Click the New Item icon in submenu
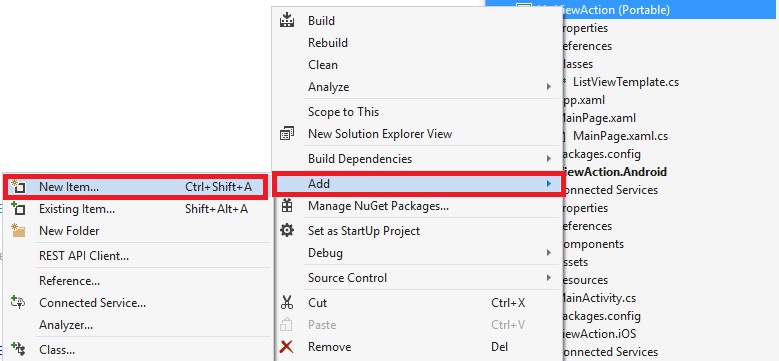The width and height of the screenshot is (779, 361). pyautogui.click(x=18, y=187)
